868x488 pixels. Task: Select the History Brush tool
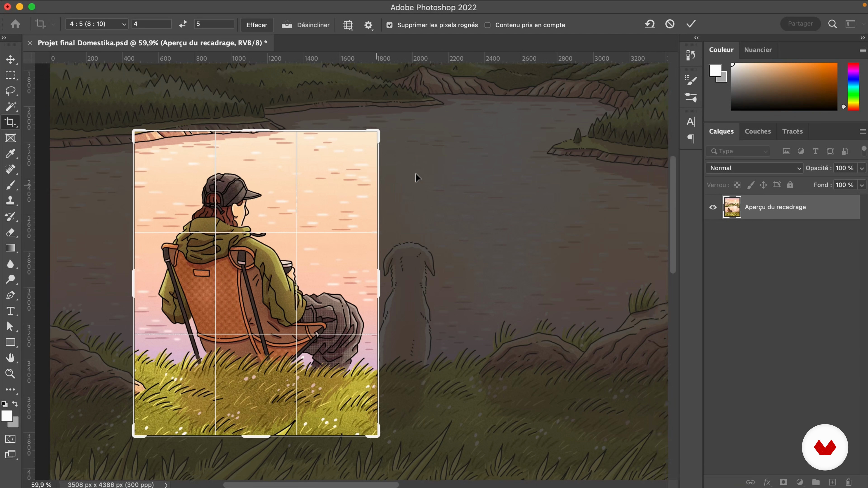click(x=10, y=217)
